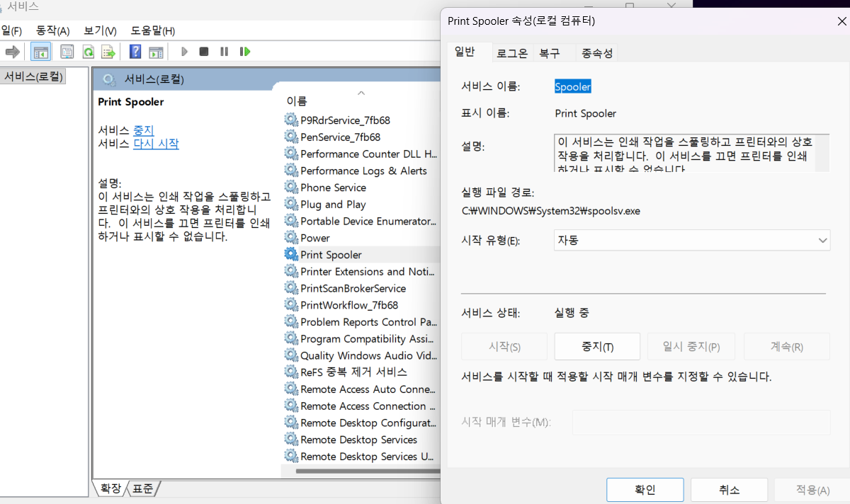Click gear icon beside Power service
This screenshot has height=504, width=850.
pyautogui.click(x=291, y=238)
